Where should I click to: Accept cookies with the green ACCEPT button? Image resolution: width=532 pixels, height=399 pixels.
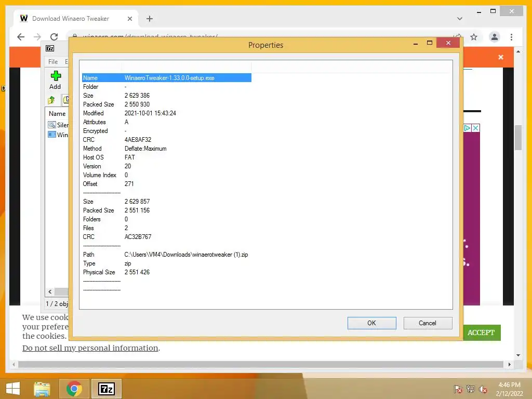(x=481, y=332)
